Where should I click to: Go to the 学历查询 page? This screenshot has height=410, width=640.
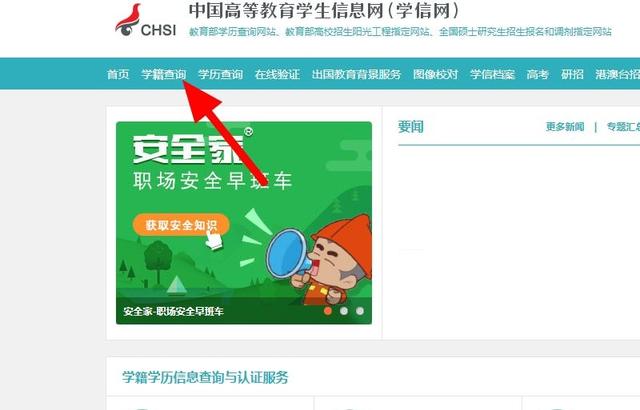point(220,74)
